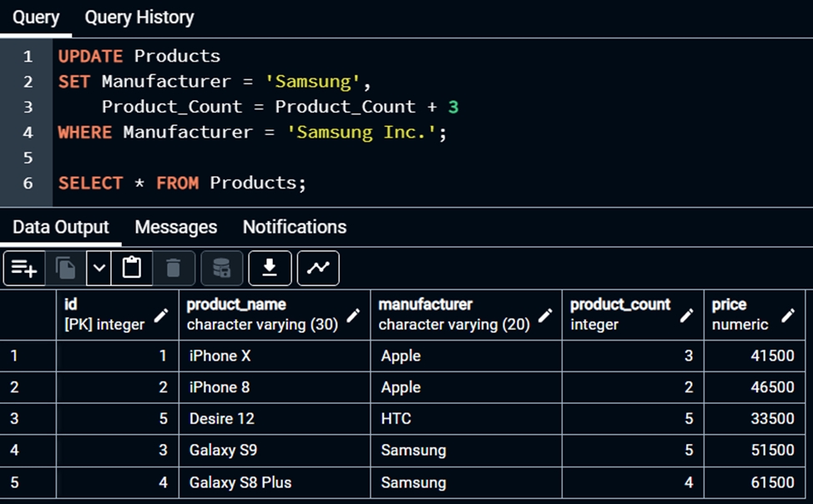Expand the copy options dropdown arrow
Screen dimensions: 813x504
click(x=99, y=268)
